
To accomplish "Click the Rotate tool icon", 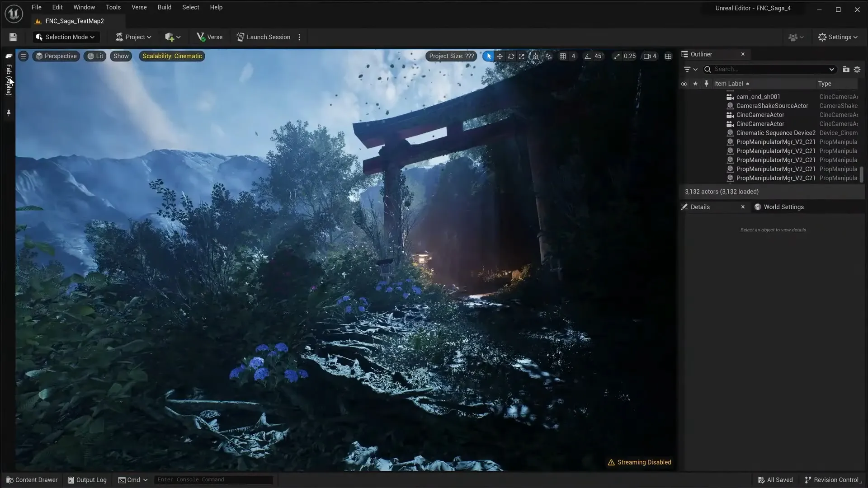I will 511,56.
